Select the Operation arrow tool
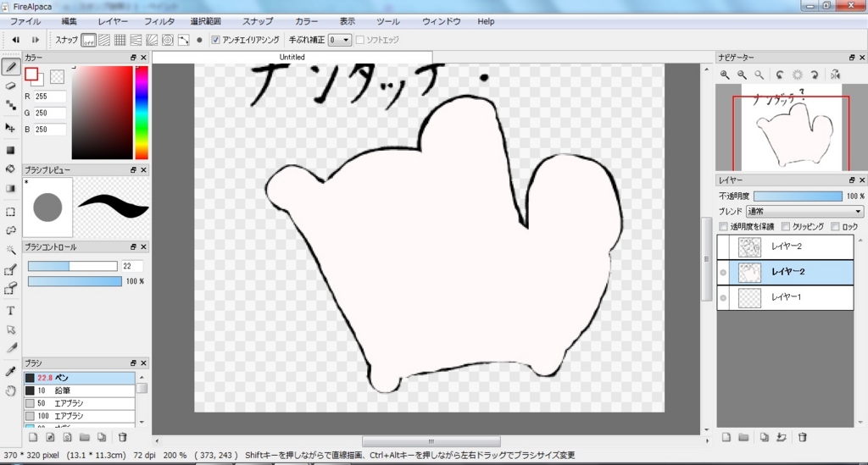The height and width of the screenshot is (465, 868). (x=10, y=329)
